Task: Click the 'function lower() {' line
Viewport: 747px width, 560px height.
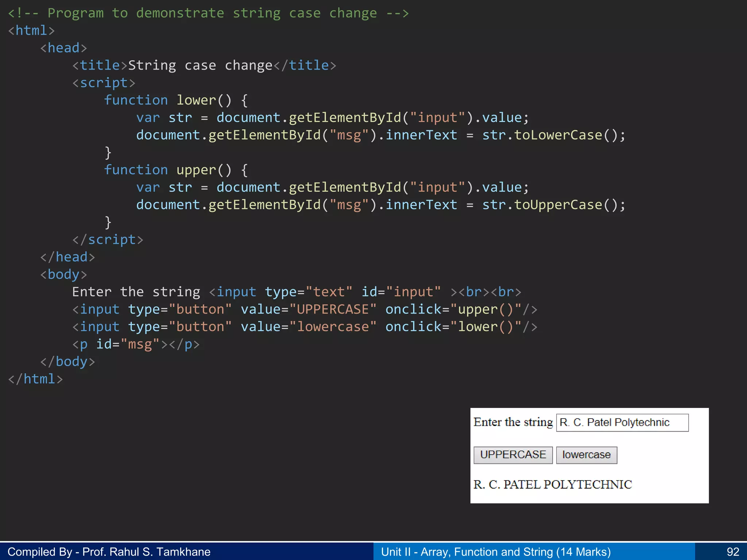Action: point(176,100)
